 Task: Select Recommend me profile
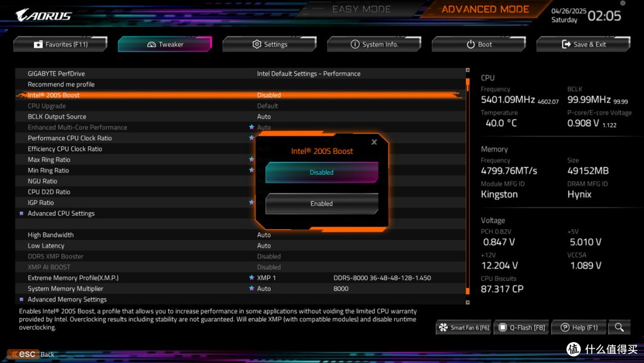pos(240,84)
